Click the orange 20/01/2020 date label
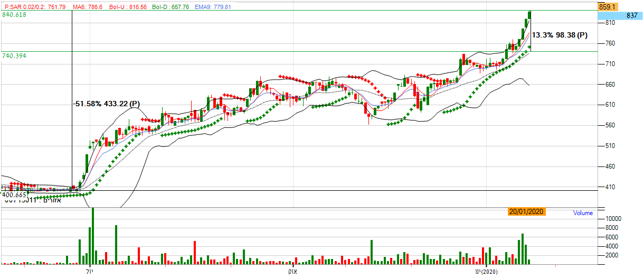The width and height of the screenshot is (644, 278). pos(526,211)
